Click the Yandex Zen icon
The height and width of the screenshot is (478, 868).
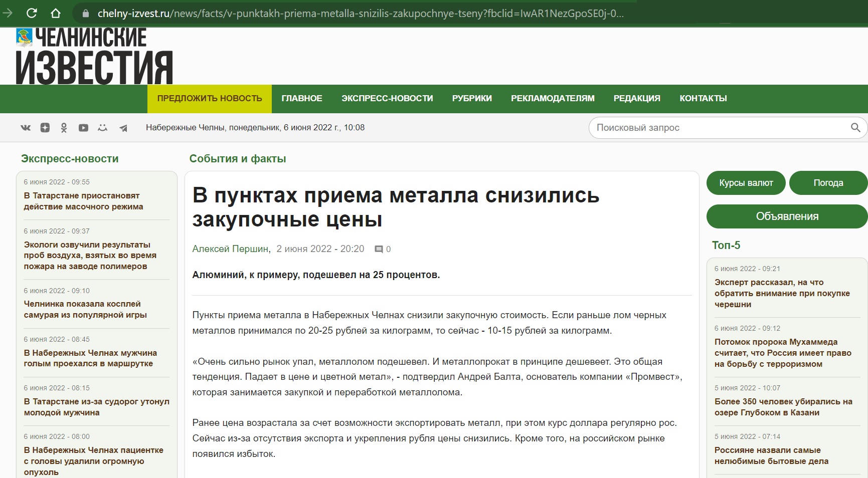click(45, 128)
